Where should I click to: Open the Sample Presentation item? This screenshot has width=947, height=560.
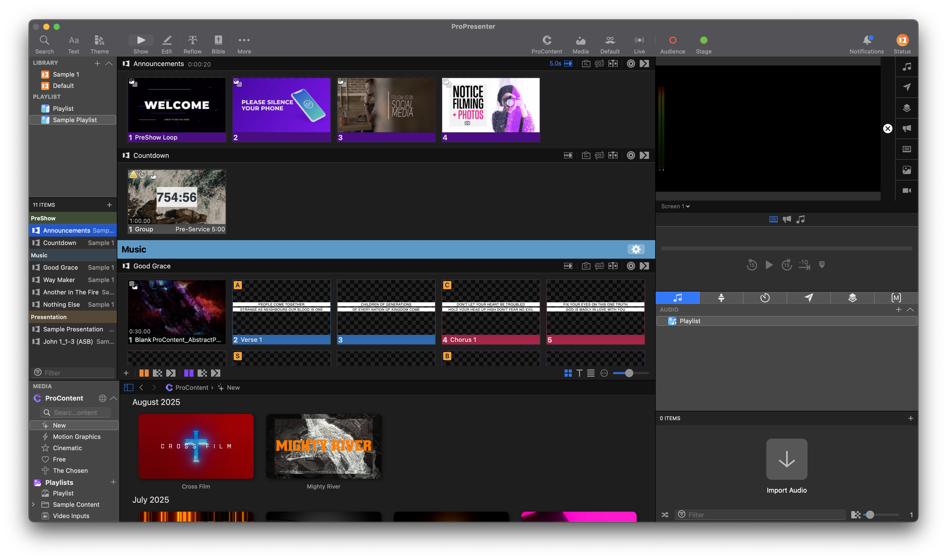pyautogui.click(x=73, y=329)
